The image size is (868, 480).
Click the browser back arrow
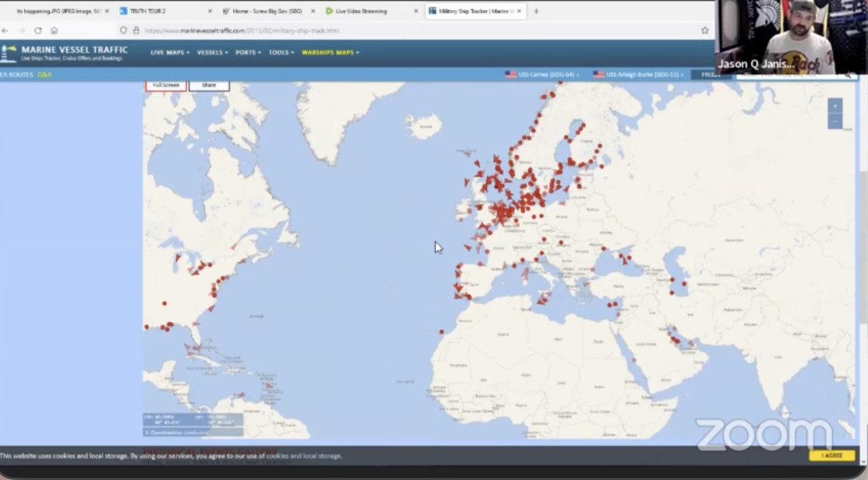[6, 31]
